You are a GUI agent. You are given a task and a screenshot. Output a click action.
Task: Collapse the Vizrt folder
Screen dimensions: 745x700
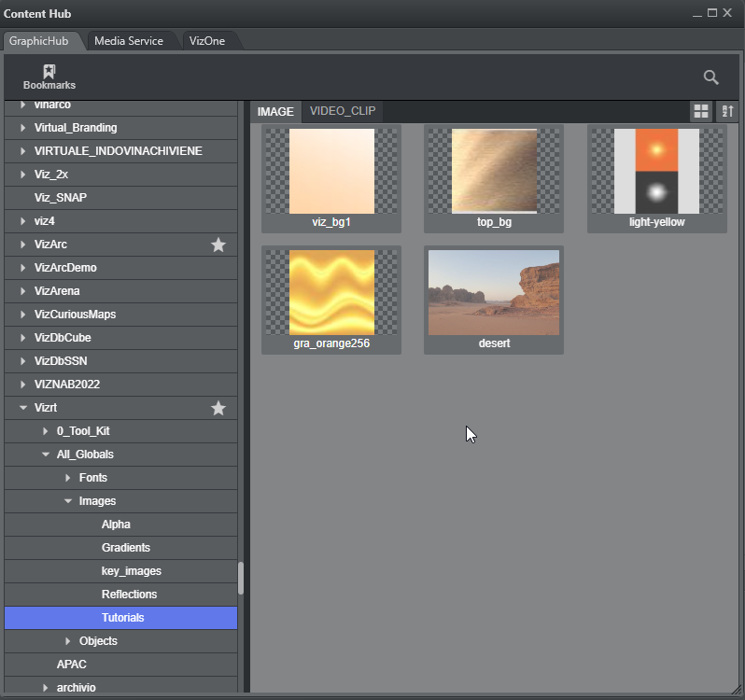click(x=23, y=408)
